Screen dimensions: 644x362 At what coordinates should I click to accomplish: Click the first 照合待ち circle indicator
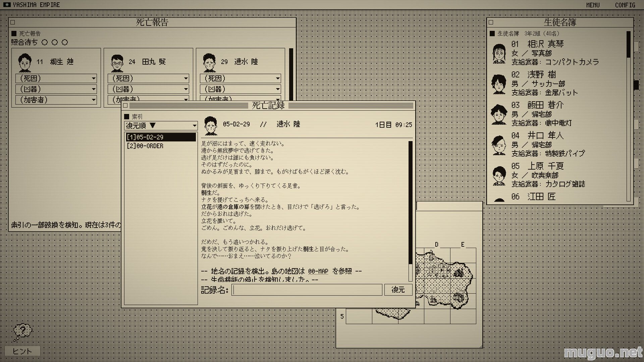(45, 42)
